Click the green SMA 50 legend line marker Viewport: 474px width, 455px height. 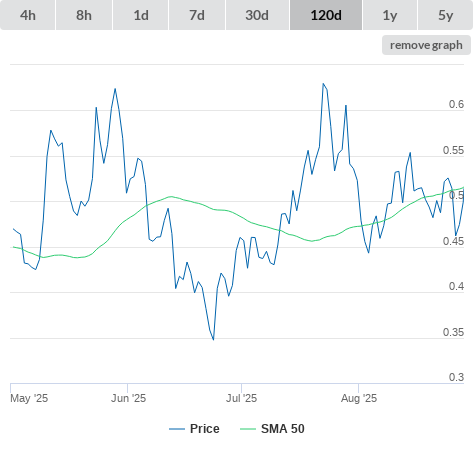[x=248, y=429]
